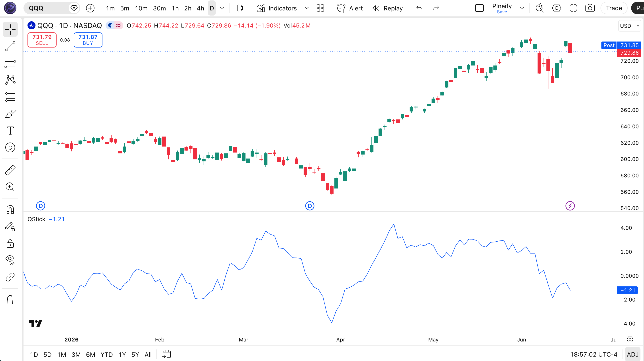
Task: Select the D daily interval
Action: (x=212, y=8)
